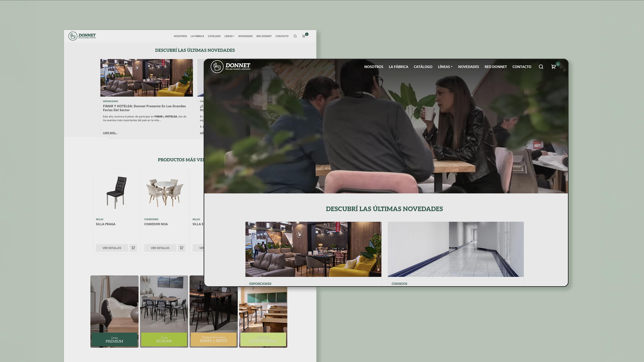Add Comedor Noa to cart using cart icon
This screenshot has height=362, width=644.
pyautogui.click(x=181, y=248)
